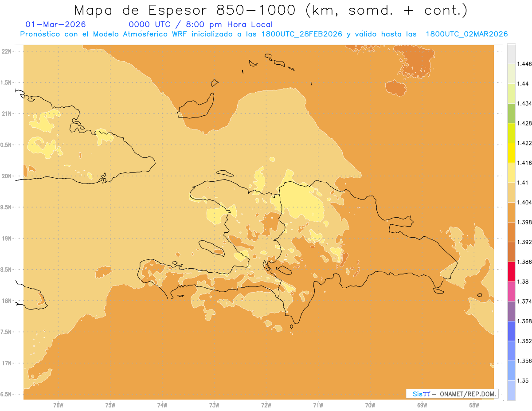
Task: Click the purple swatch between 1.368 and 1.374
Action: click(511, 311)
